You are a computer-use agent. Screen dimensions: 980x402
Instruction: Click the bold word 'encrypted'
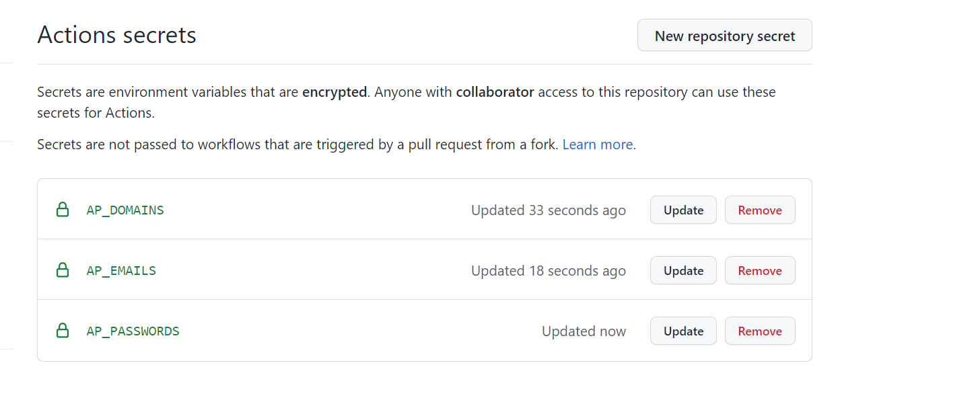click(335, 92)
